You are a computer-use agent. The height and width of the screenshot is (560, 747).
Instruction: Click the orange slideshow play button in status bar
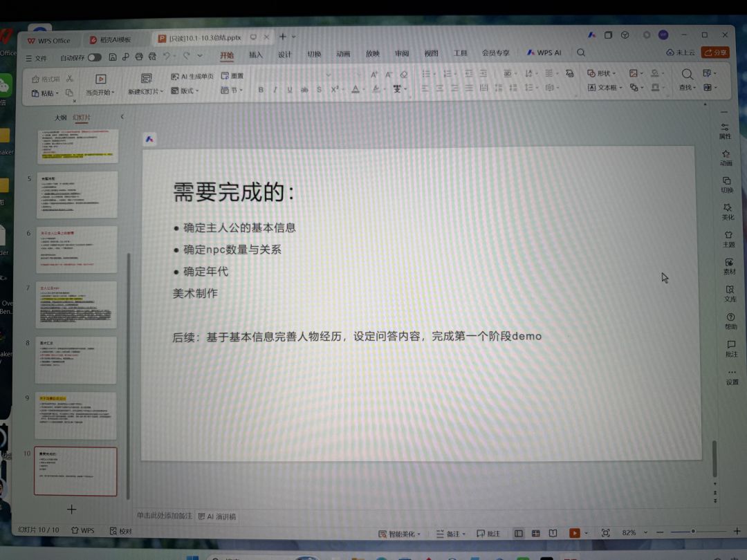point(575,533)
